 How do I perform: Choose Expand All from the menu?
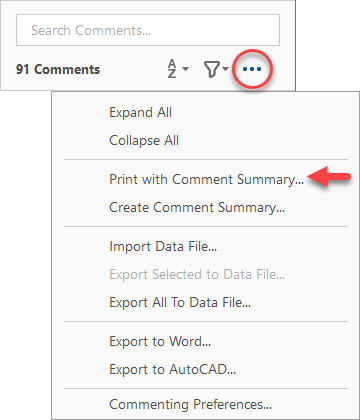point(206,112)
